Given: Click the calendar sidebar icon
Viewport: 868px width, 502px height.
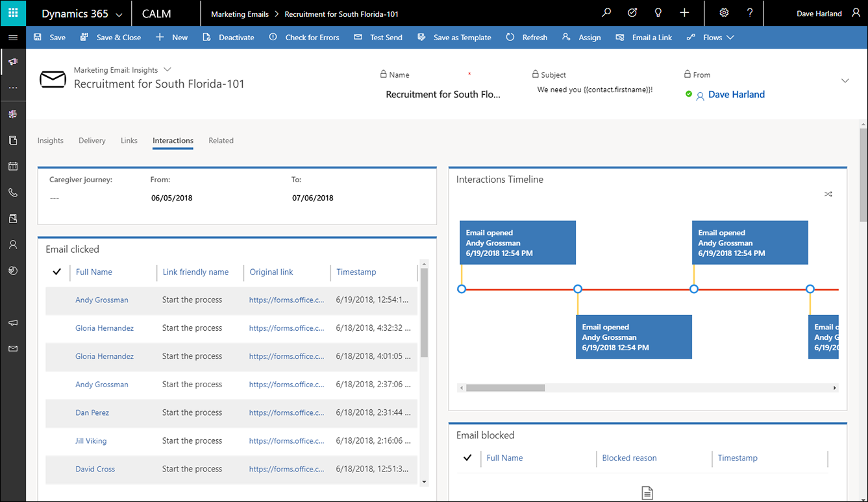Looking at the screenshot, I should (x=13, y=167).
